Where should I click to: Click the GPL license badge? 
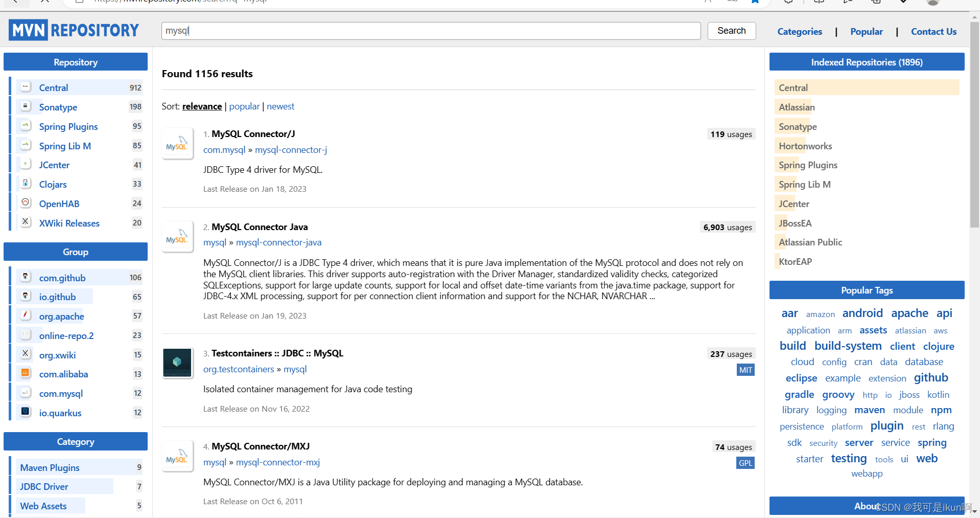click(745, 463)
